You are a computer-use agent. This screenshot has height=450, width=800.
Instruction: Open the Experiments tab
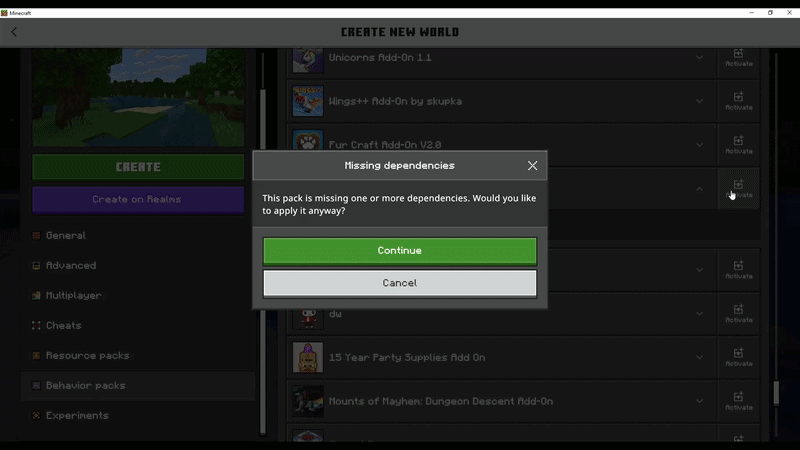pyautogui.click(x=138, y=416)
